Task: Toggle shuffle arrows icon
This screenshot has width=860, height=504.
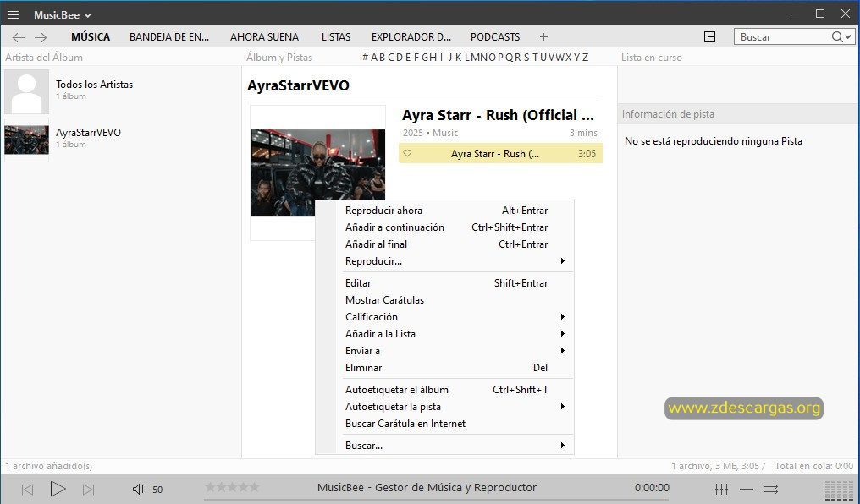Action: (771, 489)
